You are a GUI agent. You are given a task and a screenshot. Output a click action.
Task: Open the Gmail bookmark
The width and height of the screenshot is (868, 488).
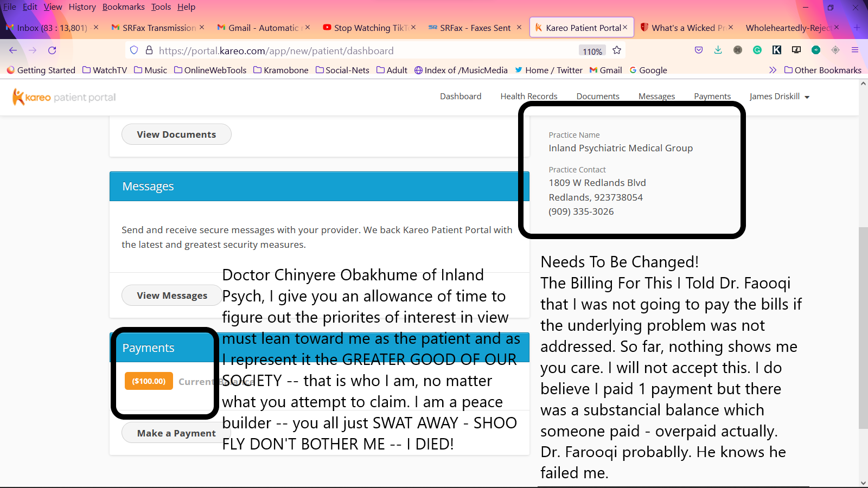pyautogui.click(x=606, y=70)
